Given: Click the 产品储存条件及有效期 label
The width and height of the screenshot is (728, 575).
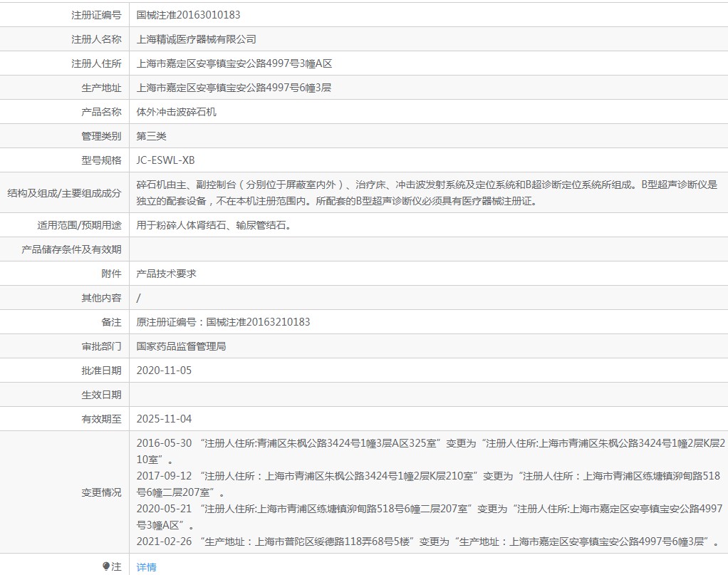Looking at the screenshot, I should tap(71, 249).
